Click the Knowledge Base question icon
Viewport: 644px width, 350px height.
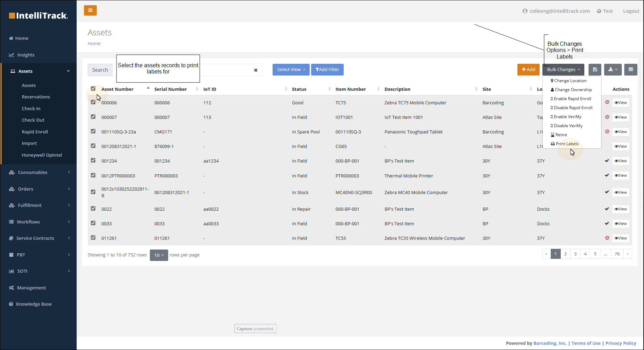pos(11,304)
